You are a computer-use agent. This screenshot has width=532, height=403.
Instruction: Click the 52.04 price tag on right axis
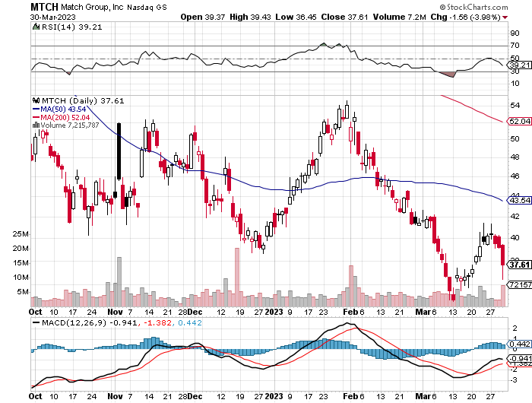point(519,121)
